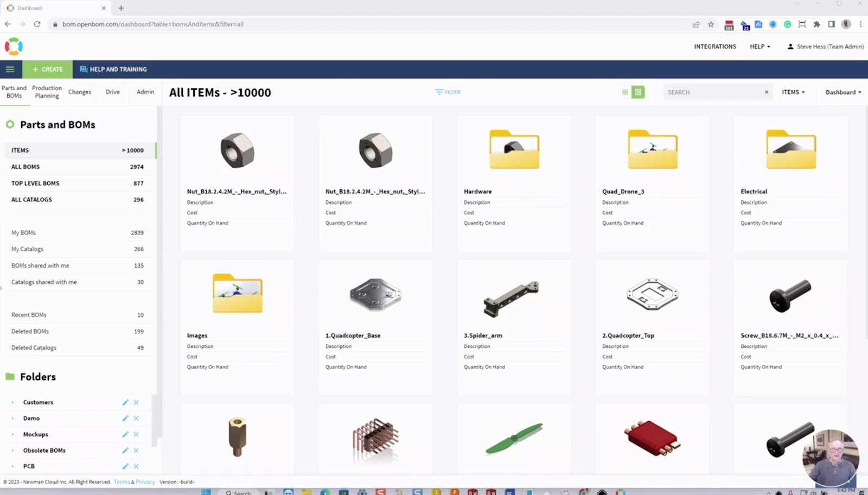
Task: Click the FILTER button
Action: 448,92
